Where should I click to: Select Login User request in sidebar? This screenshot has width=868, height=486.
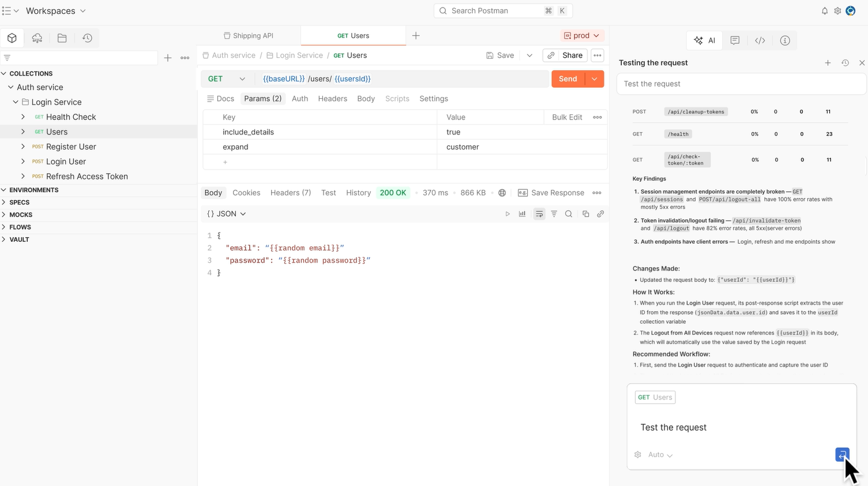[x=66, y=162]
